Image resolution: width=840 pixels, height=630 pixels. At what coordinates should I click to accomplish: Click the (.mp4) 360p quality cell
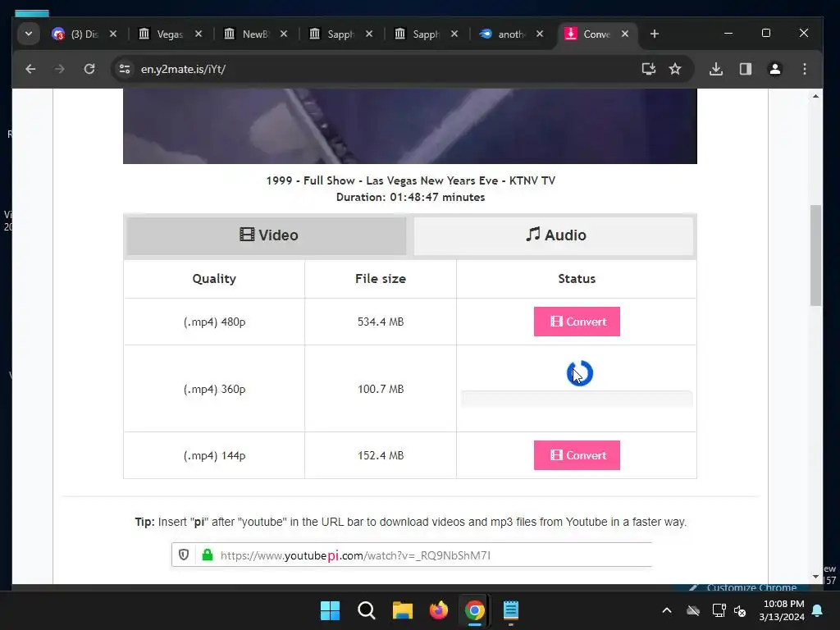pos(214,389)
